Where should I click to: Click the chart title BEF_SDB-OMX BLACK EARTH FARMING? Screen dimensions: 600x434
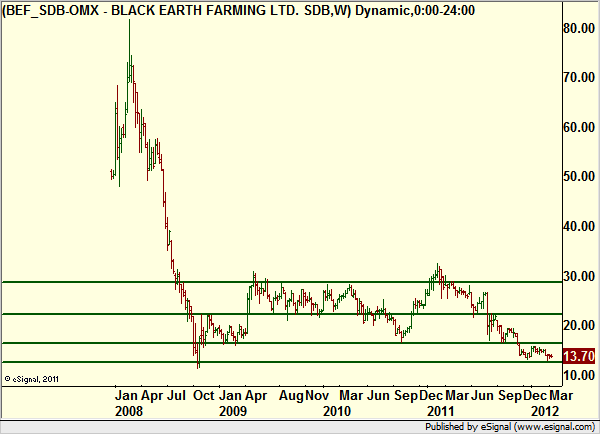pyautogui.click(x=238, y=10)
